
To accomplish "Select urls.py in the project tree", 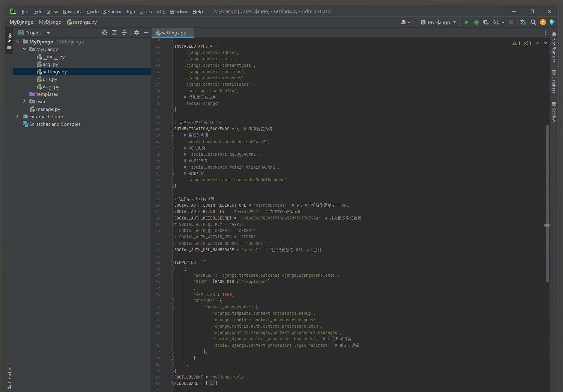I will tap(50, 79).
